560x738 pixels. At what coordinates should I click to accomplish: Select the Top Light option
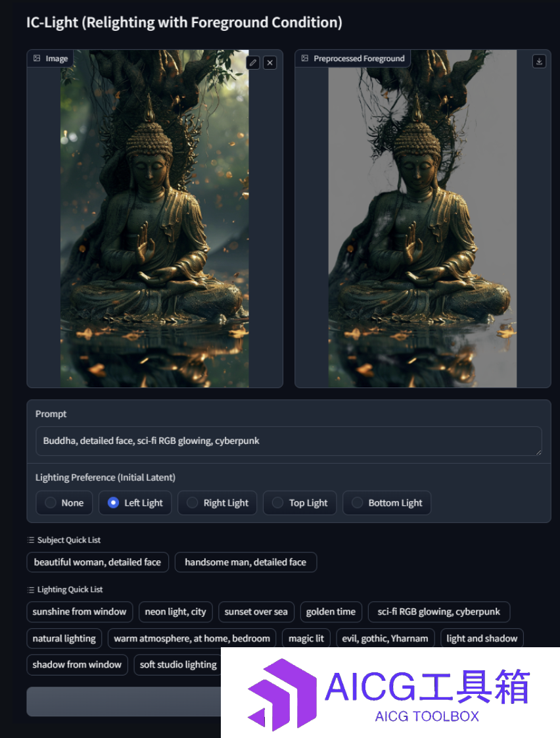[300, 503]
